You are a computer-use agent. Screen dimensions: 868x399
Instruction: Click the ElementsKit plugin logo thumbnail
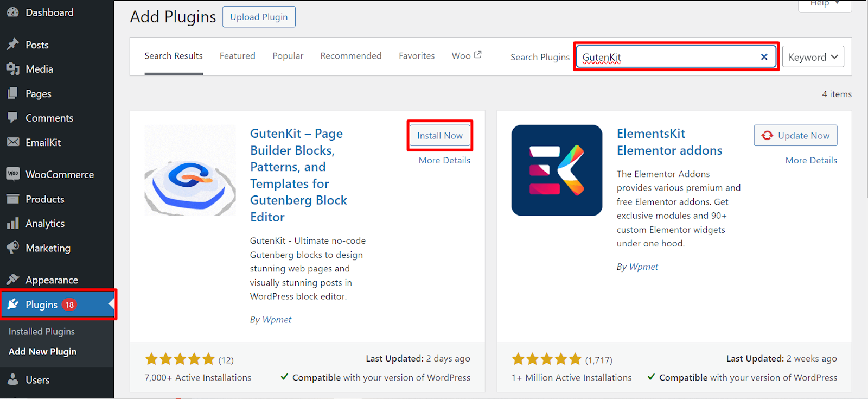point(557,170)
